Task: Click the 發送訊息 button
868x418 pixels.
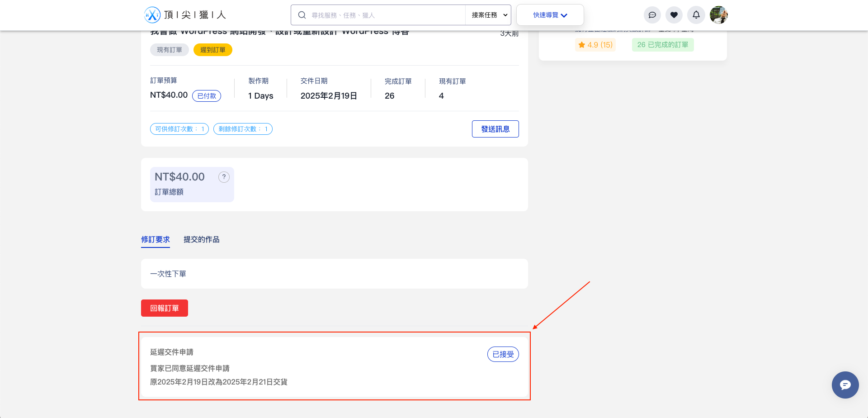Action: click(495, 129)
